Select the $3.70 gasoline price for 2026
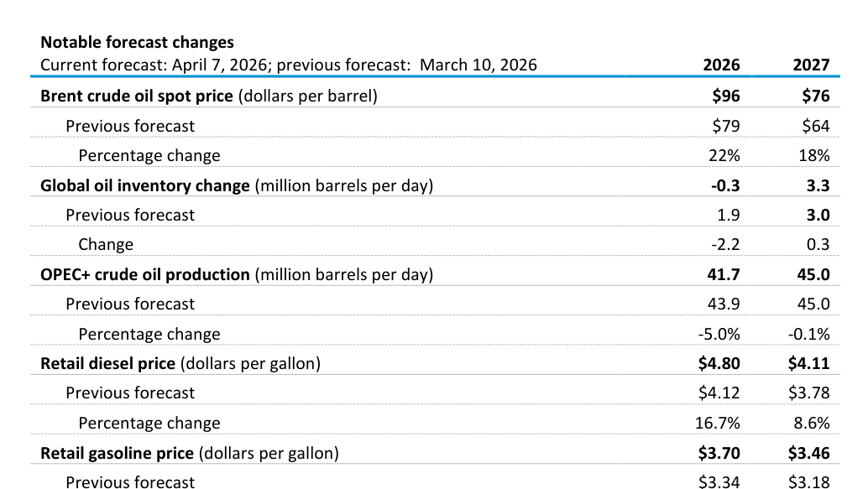Image resolution: width=868 pixels, height=489 pixels. (x=719, y=453)
